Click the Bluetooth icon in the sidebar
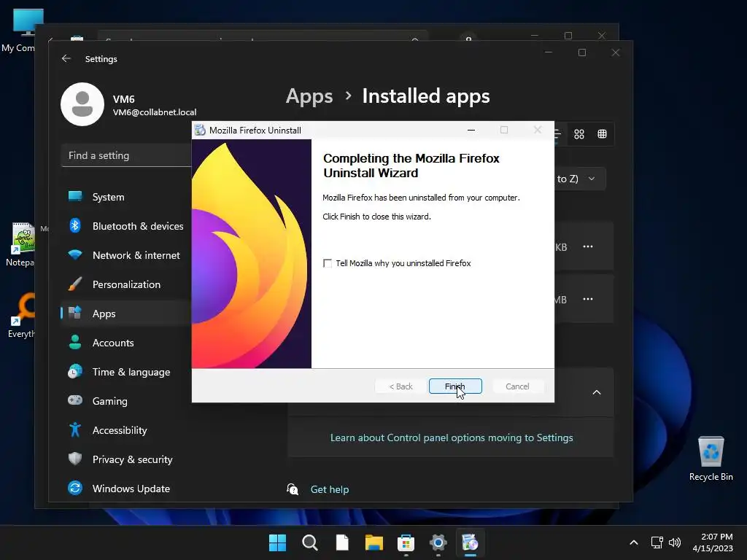This screenshot has width=747, height=560. pyautogui.click(x=75, y=226)
